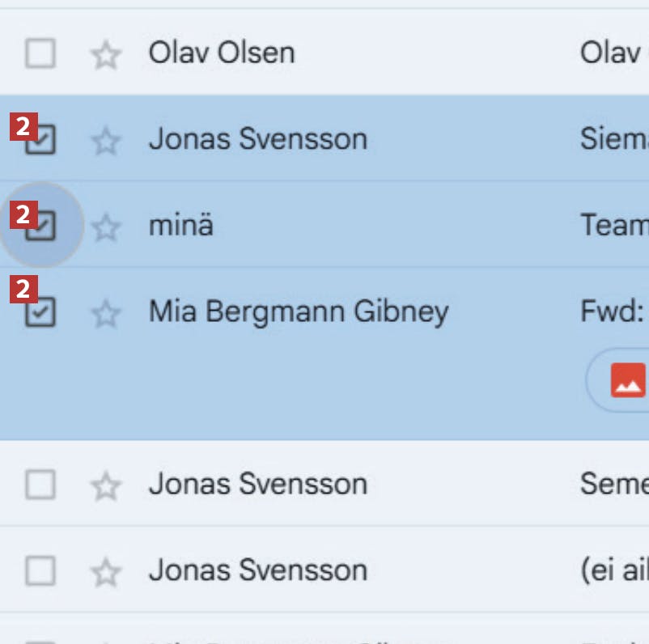Star the Mia Bergmann Gibney email
Screen dimensions: 649x644
pos(105,314)
